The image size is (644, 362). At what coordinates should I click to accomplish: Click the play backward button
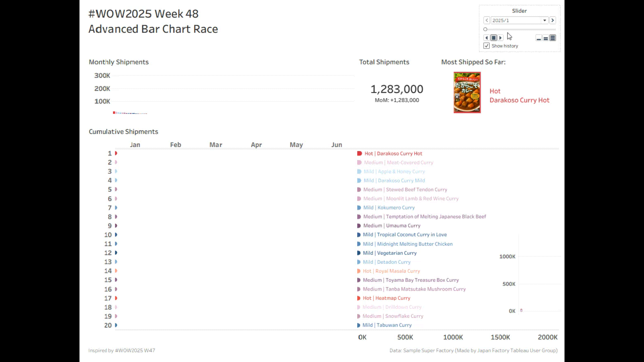[x=486, y=38]
